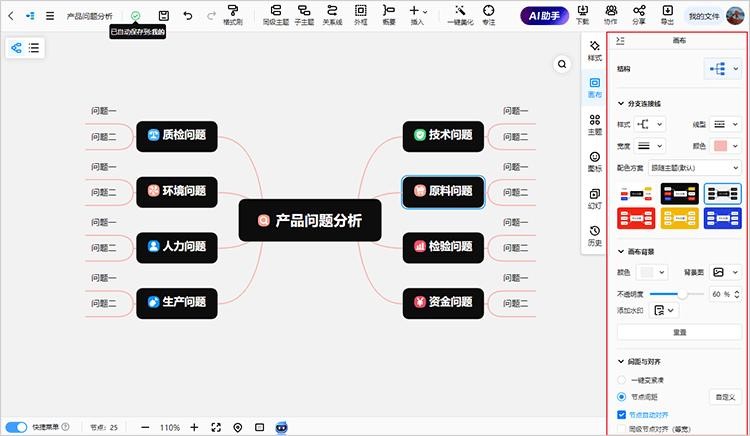The image size is (750, 436).
Task: Insert a relationship line (关系线)
Action: click(332, 14)
